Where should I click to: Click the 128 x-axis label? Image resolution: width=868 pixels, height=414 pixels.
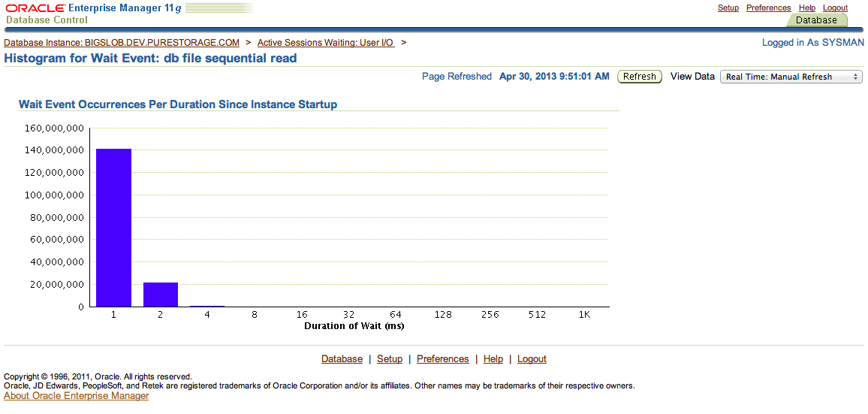click(x=444, y=315)
